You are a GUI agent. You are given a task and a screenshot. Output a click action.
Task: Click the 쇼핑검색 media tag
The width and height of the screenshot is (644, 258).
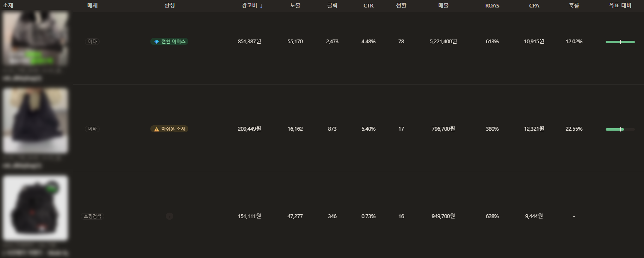coord(92,216)
